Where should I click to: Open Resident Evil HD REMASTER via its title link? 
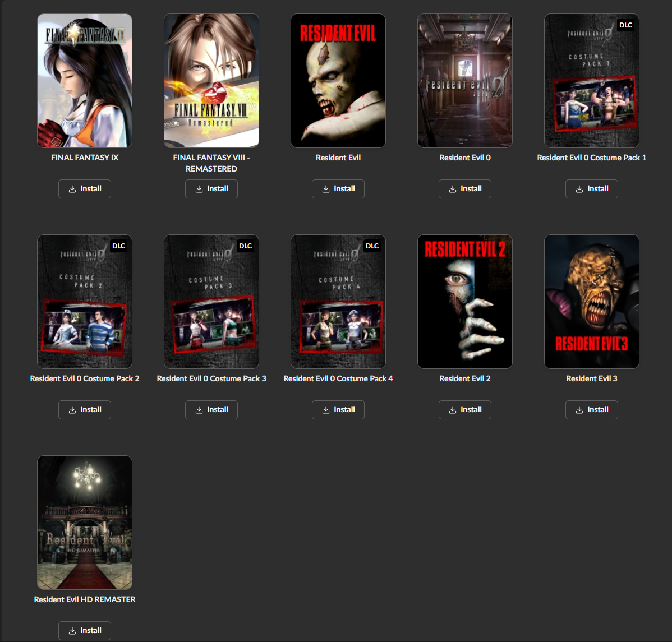pos(84,599)
